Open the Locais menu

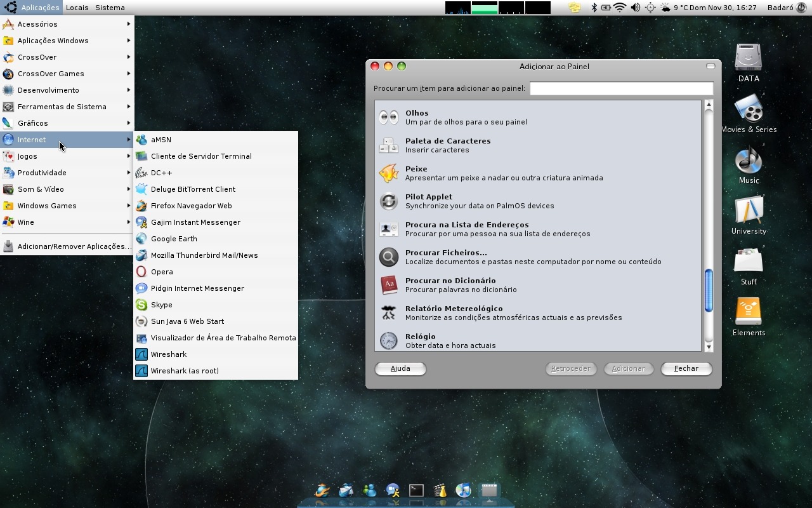click(77, 8)
